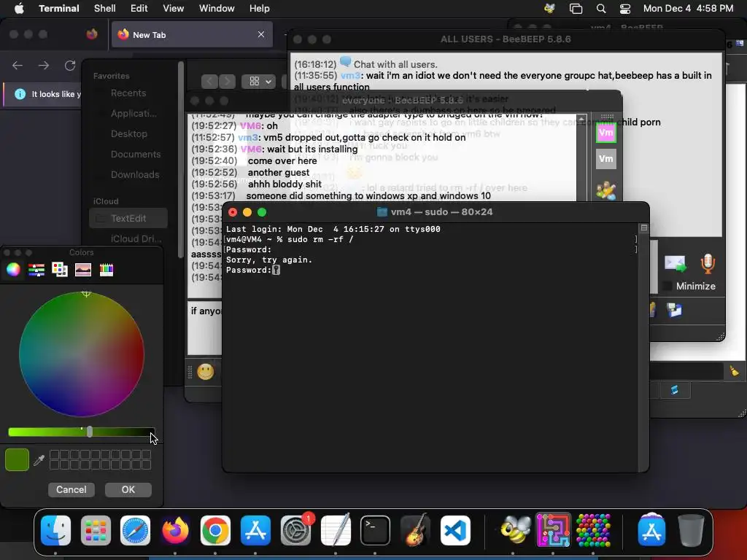Close the New Tab tab
747x560 pixels.
point(261,34)
